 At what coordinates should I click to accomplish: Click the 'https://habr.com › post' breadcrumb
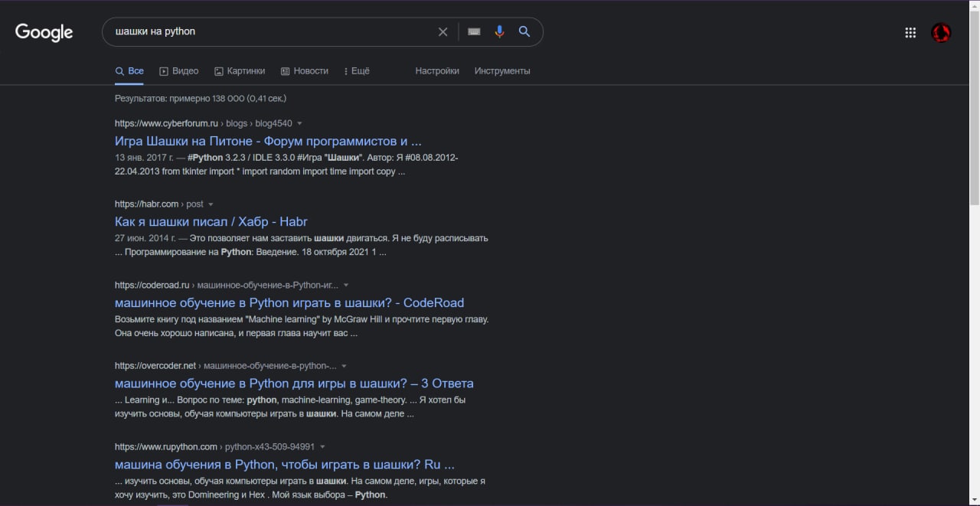pyautogui.click(x=159, y=204)
